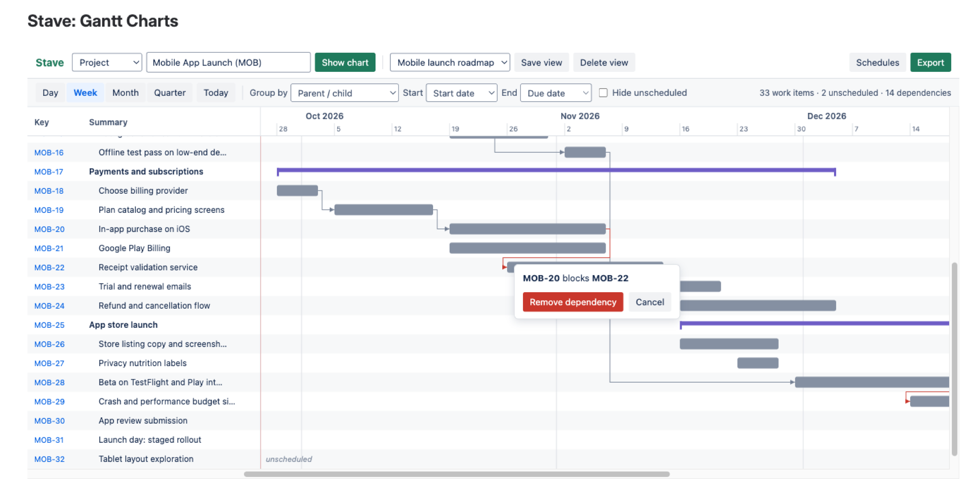Open the Start date field dropdown

(x=462, y=93)
